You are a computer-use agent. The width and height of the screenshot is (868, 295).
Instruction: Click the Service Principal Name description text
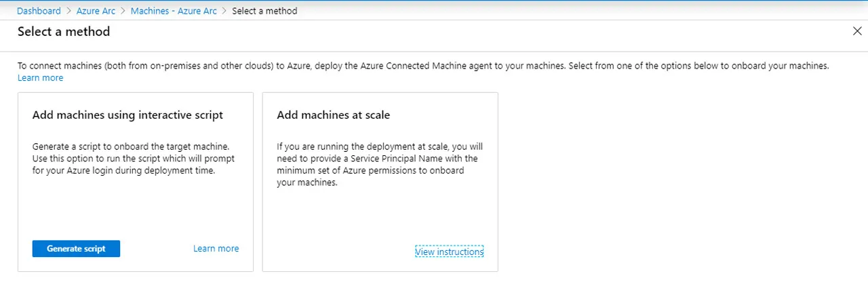coord(378,164)
